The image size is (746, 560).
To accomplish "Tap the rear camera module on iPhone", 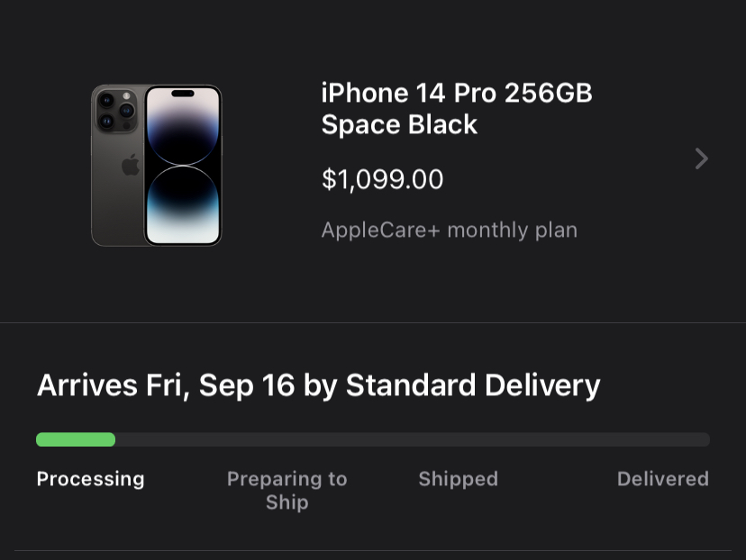I will [116, 109].
